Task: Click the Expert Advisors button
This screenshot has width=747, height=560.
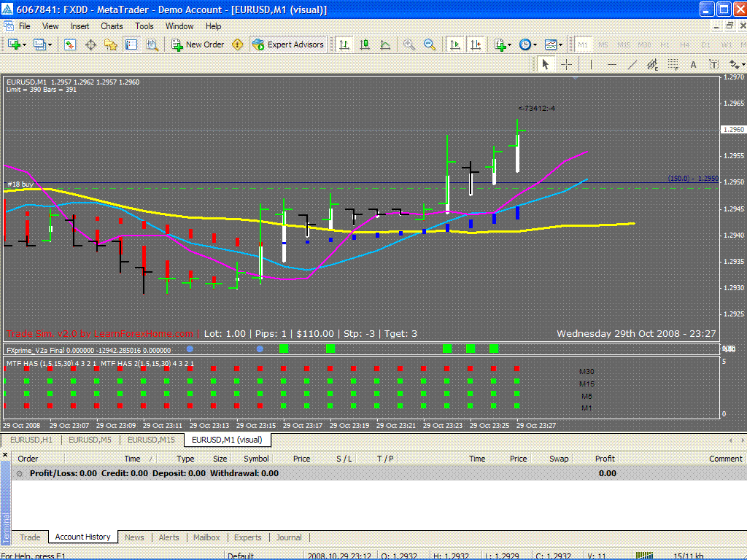Action: tap(288, 44)
